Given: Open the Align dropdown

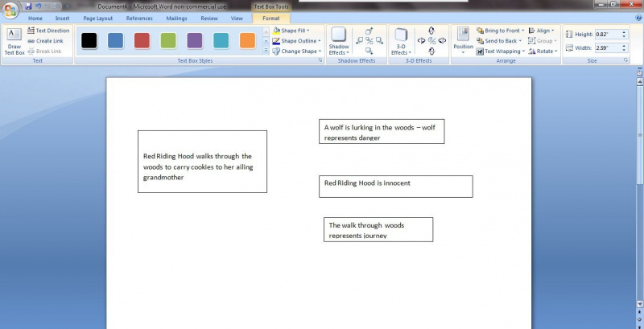Looking at the screenshot, I should click(541, 31).
